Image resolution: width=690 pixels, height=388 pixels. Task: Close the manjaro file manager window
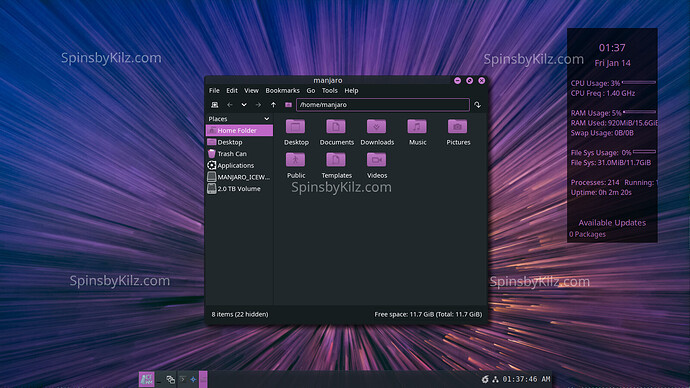(x=482, y=81)
